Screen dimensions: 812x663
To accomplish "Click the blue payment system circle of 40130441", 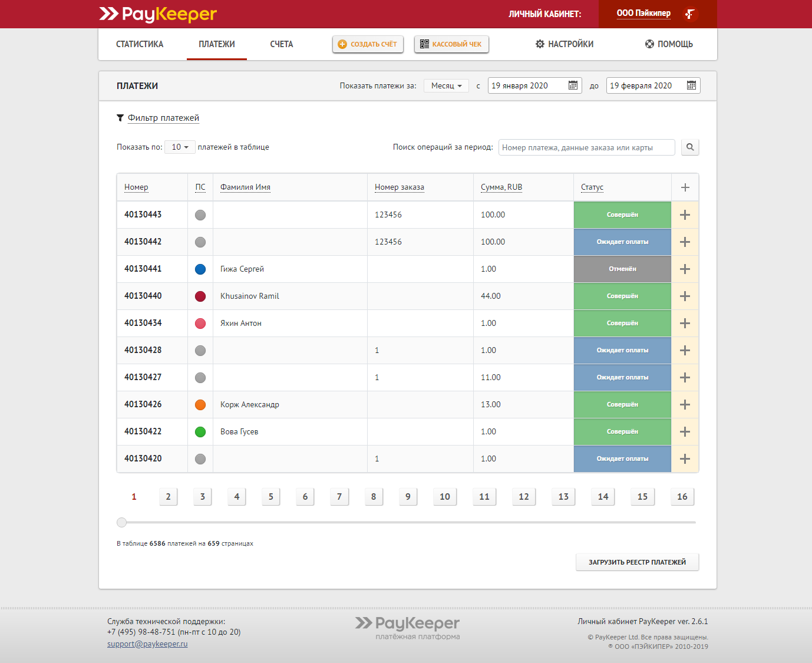I will (200, 269).
